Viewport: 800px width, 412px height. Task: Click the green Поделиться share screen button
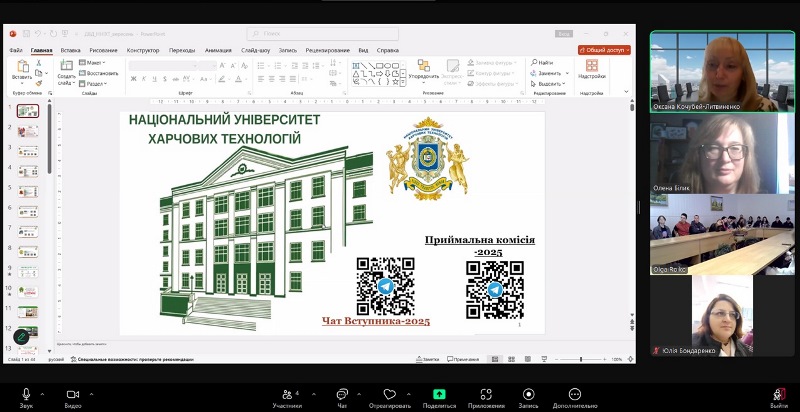pos(438,395)
